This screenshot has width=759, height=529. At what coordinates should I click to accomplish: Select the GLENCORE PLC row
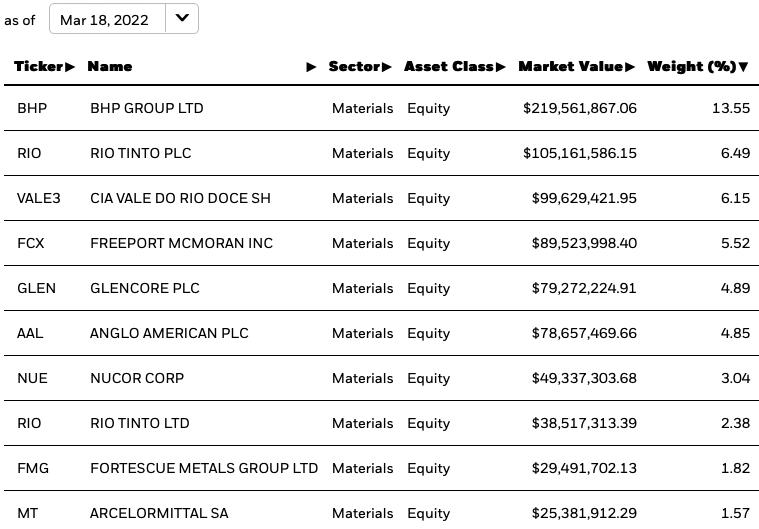point(381,288)
